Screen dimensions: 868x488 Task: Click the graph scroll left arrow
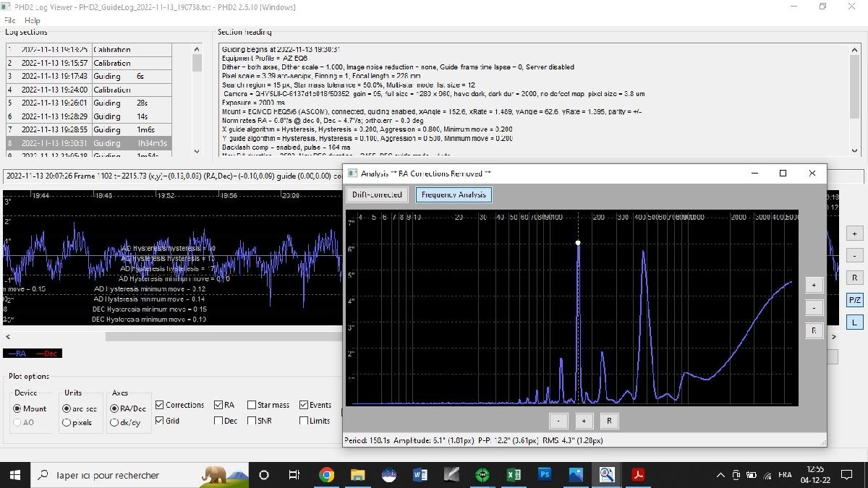(x=7, y=336)
